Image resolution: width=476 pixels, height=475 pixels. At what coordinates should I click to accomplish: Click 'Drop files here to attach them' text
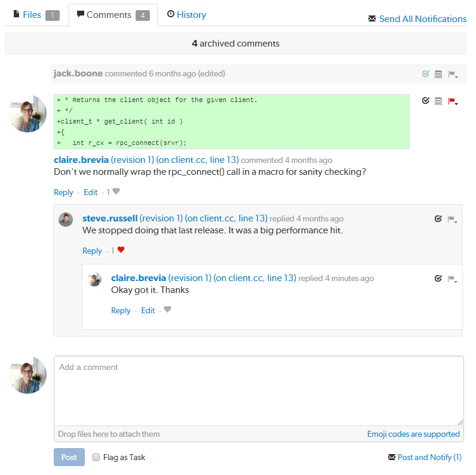[x=109, y=434]
